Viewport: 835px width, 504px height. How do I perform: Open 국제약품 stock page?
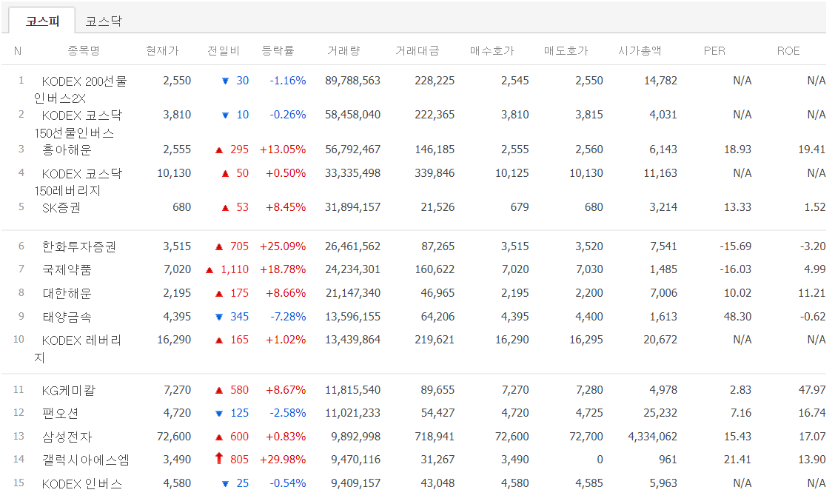[67, 270]
